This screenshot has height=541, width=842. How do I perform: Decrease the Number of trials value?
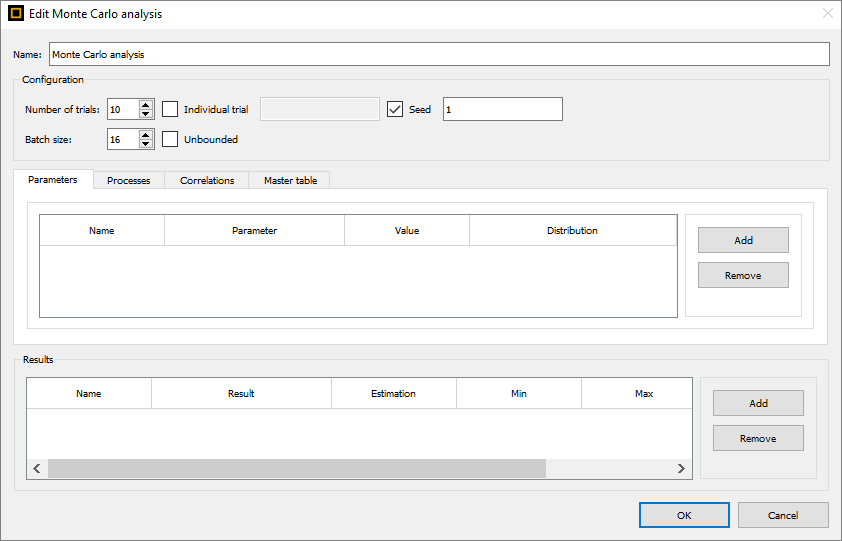tap(146, 113)
